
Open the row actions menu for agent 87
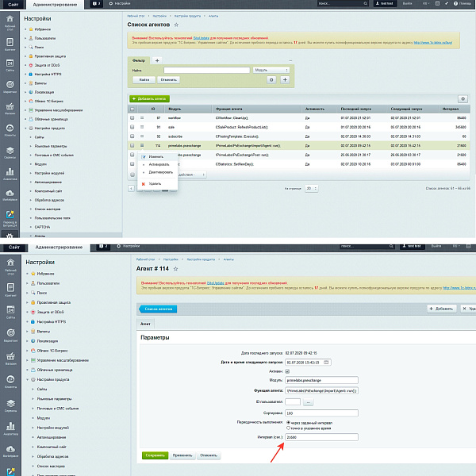[x=143, y=117]
